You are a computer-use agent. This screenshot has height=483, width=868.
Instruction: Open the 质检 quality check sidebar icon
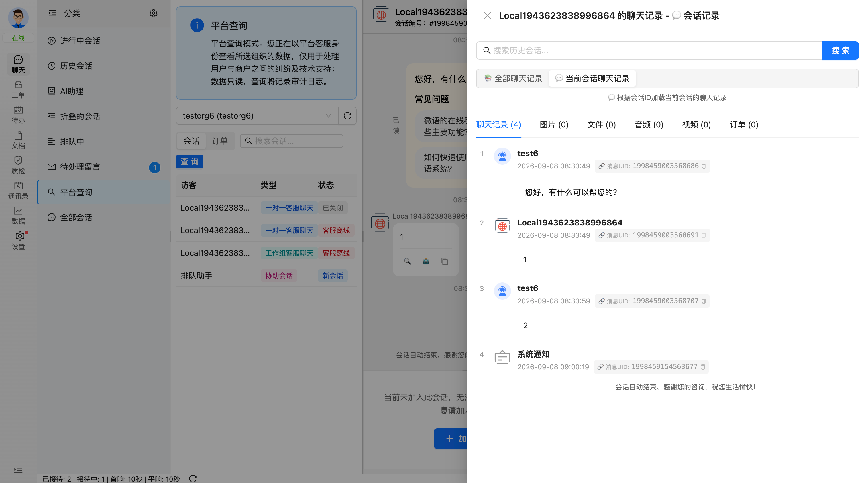pyautogui.click(x=18, y=165)
